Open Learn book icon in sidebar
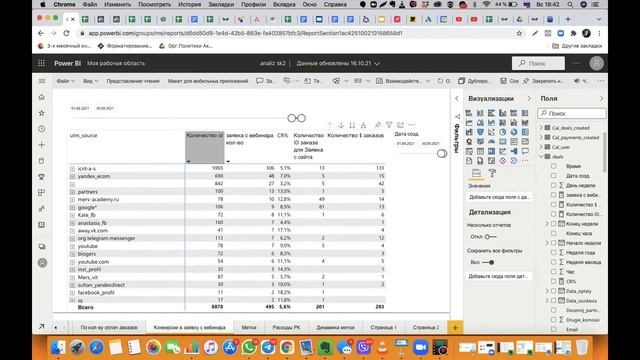 tap(42, 225)
